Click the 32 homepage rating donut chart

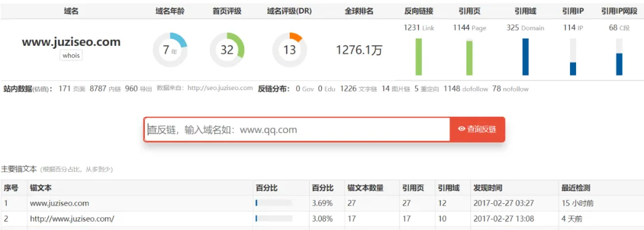click(x=227, y=50)
